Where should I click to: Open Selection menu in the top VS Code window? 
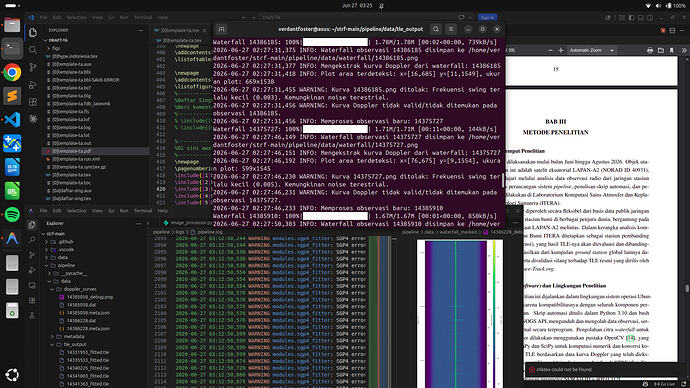tap(77, 18)
